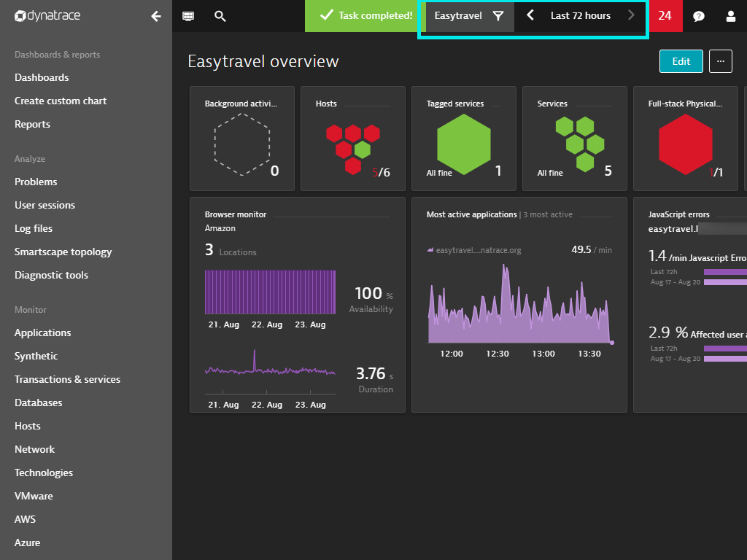The width and height of the screenshot is (747, 560).
Task: Open the red Full-stack hexagon tile
Action: 685,143
